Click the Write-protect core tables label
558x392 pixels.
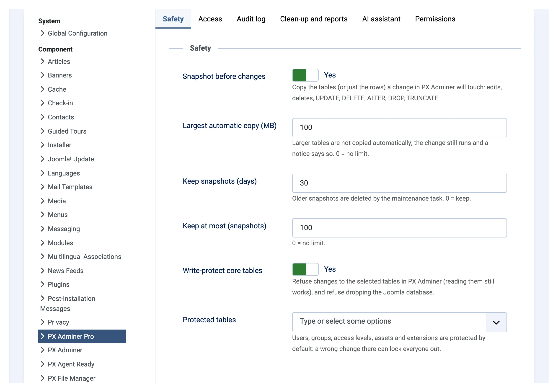click(x=222, y=271)
